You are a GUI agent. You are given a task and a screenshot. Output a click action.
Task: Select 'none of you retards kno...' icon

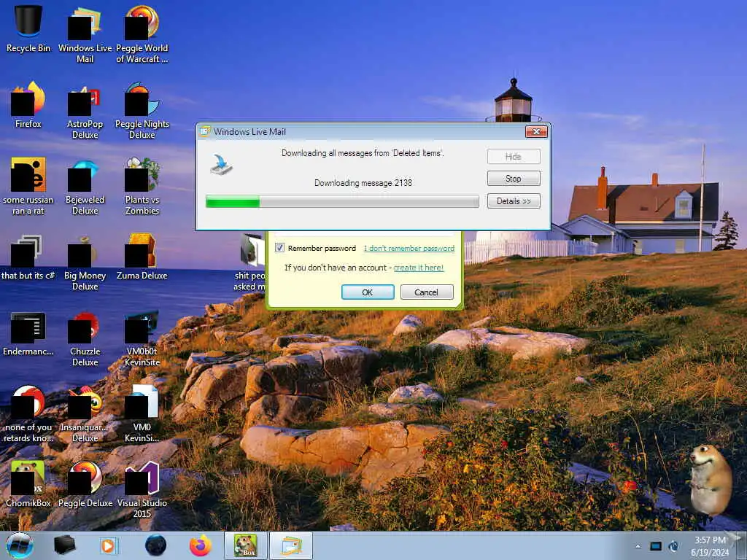point(28,413)
